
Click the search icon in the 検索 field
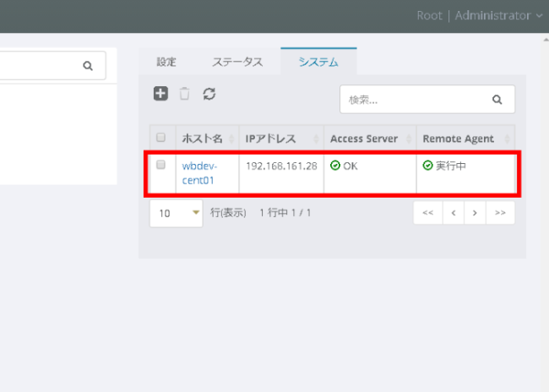click(497, 99)
